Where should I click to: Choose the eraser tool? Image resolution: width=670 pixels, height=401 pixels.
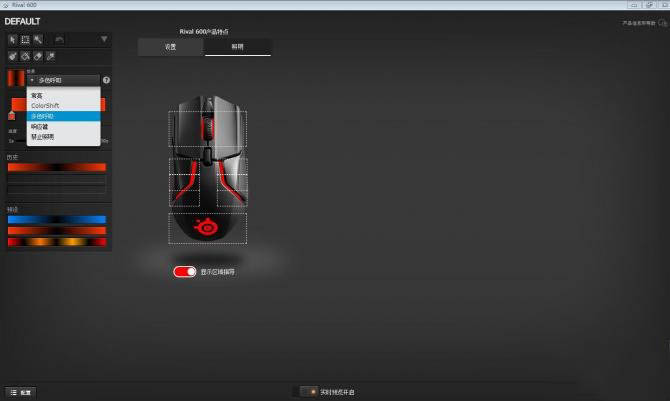click(38, 56)
